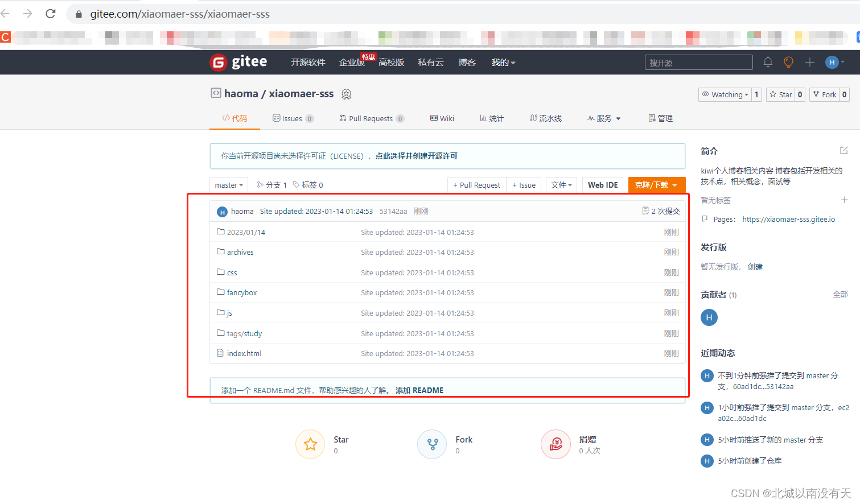Expand the 我的 menu in header

coord(503,63)
